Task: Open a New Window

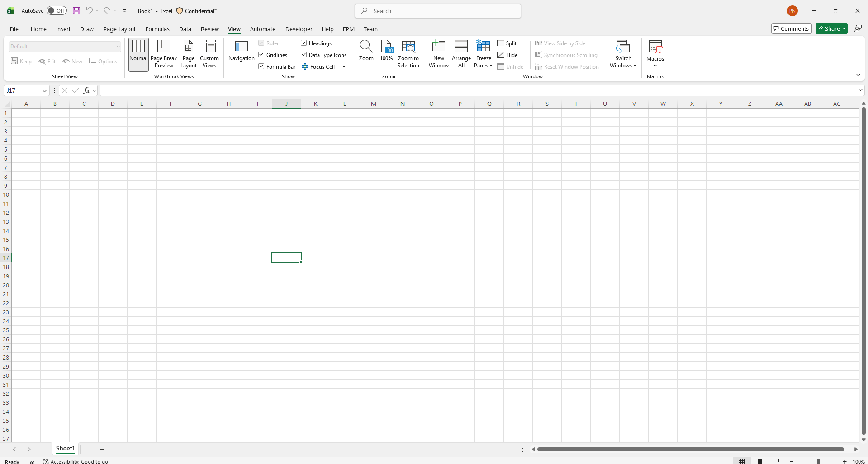Action: [x=439, y=54]
